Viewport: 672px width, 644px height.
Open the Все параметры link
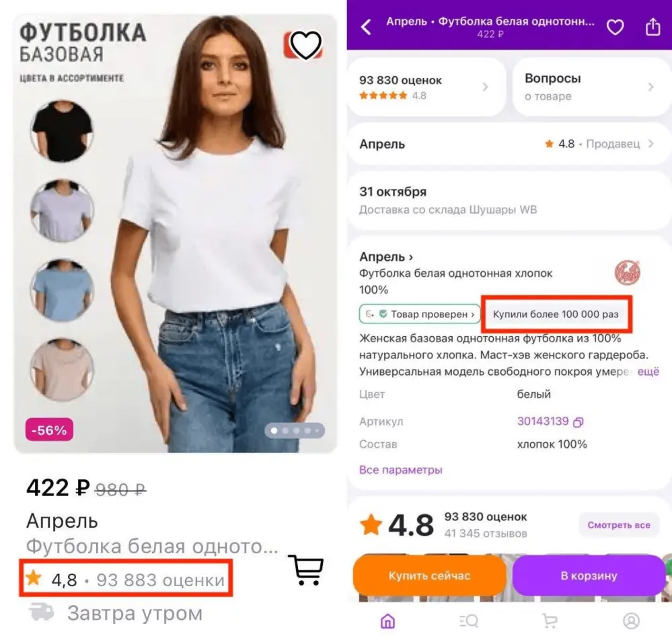pos(401,470)
